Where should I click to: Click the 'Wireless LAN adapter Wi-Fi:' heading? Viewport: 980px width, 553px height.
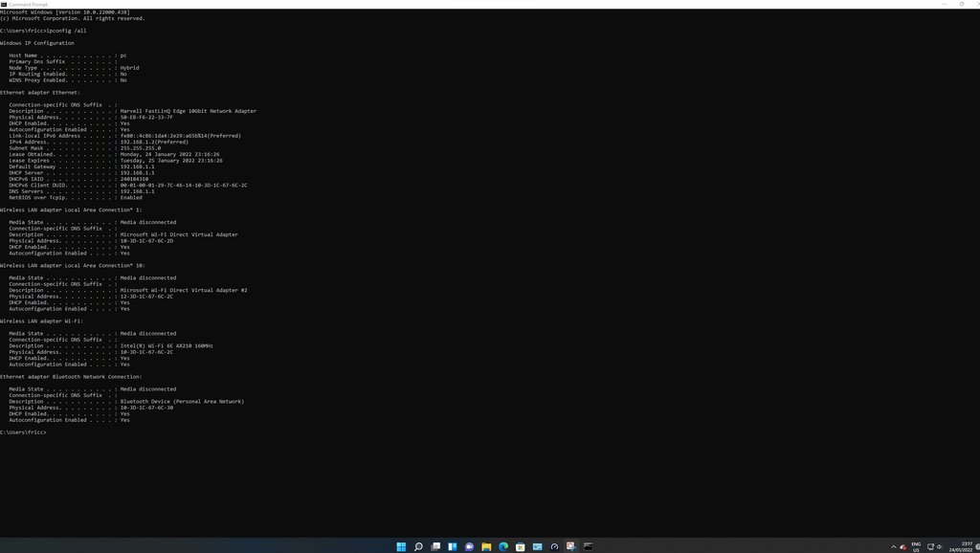coord(41,321)
